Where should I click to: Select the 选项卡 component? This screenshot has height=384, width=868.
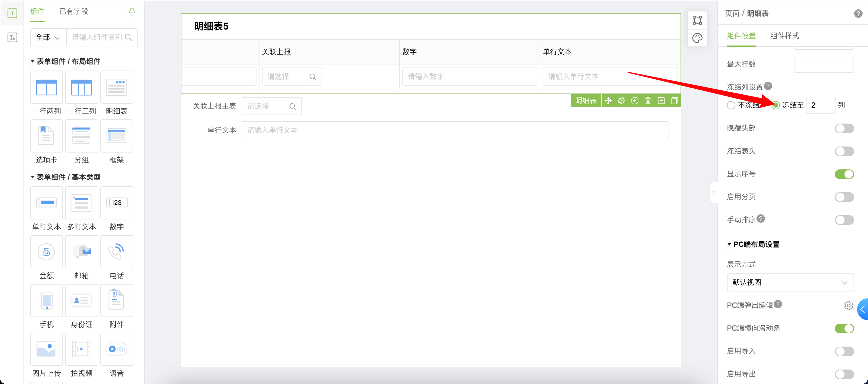[46, 136]
